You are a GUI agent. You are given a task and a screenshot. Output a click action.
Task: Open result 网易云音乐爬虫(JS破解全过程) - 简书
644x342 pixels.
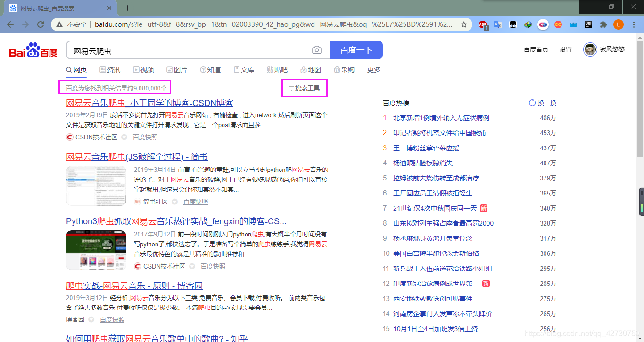click(x=137, y=157)
